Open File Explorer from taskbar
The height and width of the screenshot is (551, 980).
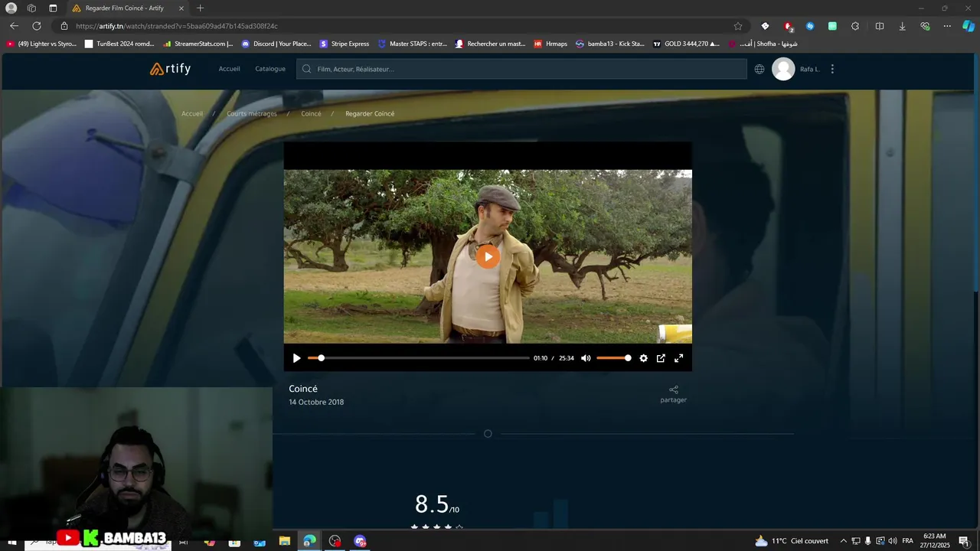(x=284, y=541)
